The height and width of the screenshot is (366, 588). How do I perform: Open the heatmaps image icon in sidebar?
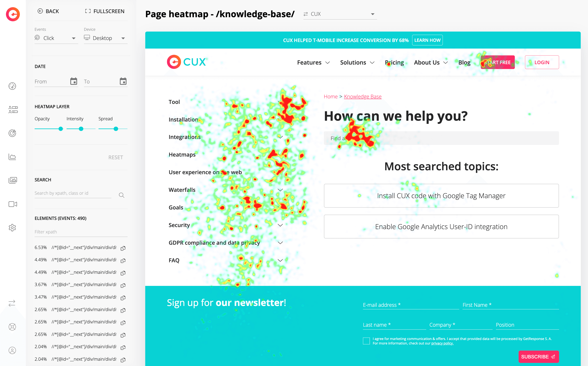13,180
